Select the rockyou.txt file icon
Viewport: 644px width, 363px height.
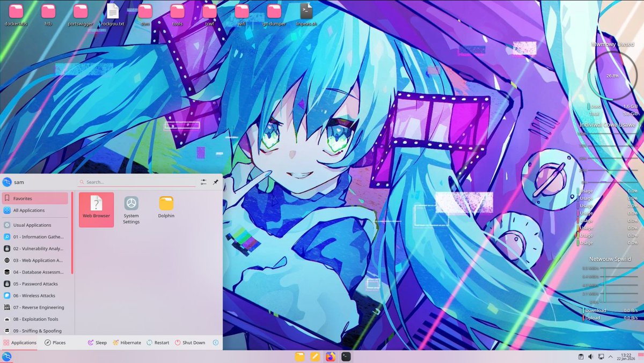113,14
